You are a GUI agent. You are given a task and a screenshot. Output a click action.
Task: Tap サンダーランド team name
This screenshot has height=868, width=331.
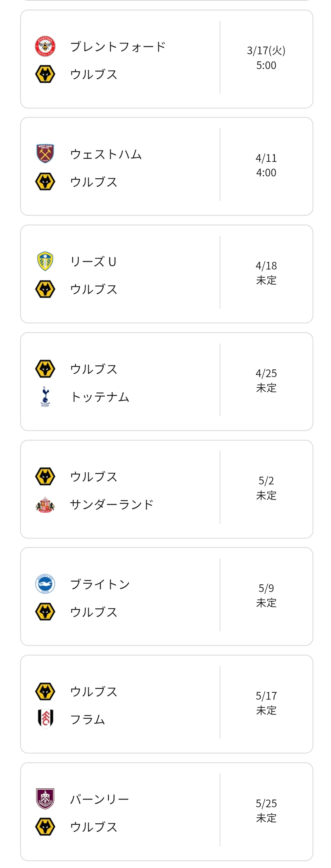pyautogui.click(x=112, y=504)
